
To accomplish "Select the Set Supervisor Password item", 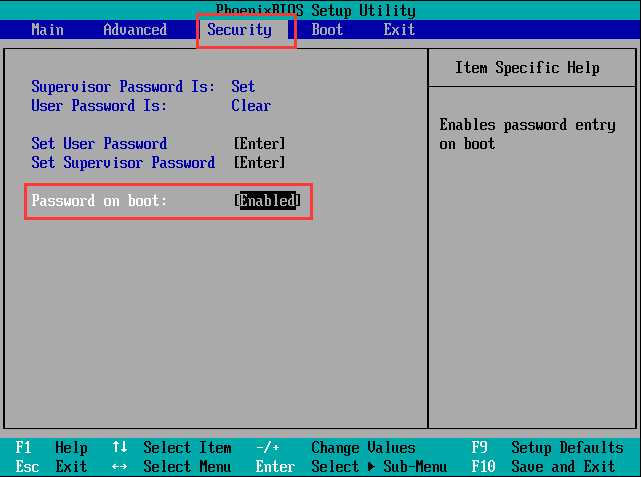I will (x=123, y=163).
